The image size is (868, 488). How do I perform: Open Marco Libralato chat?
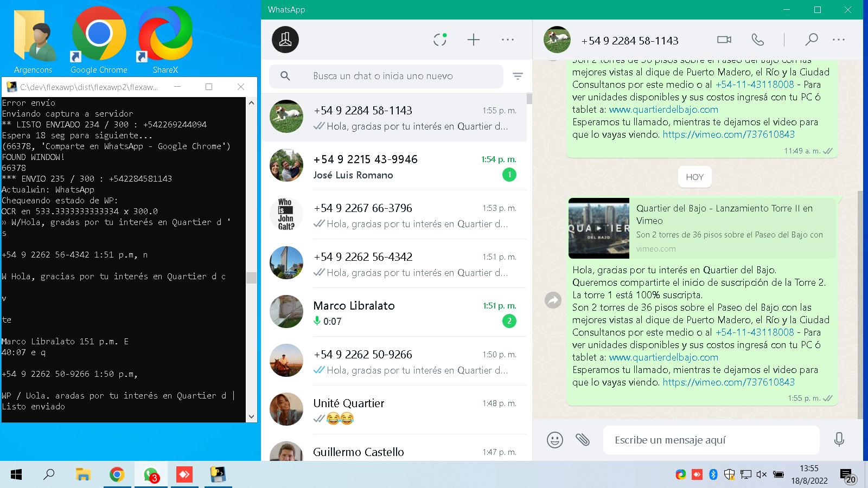(394, 312)
